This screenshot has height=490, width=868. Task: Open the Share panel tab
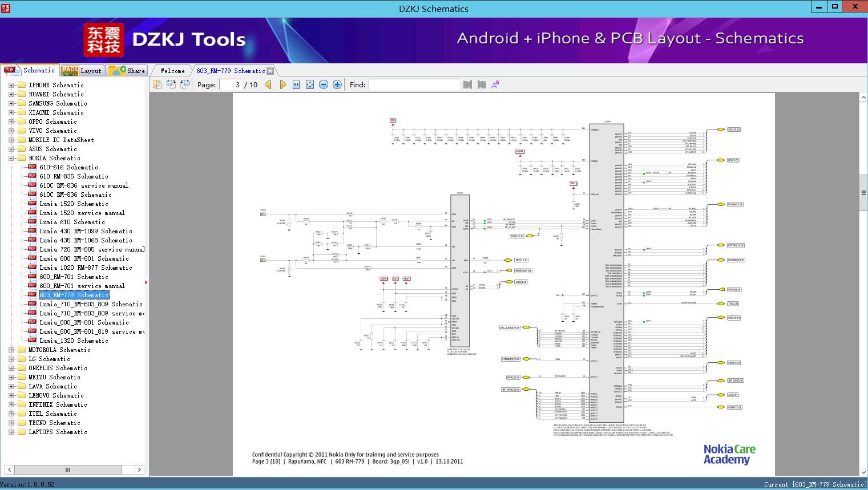pos(127,71)
